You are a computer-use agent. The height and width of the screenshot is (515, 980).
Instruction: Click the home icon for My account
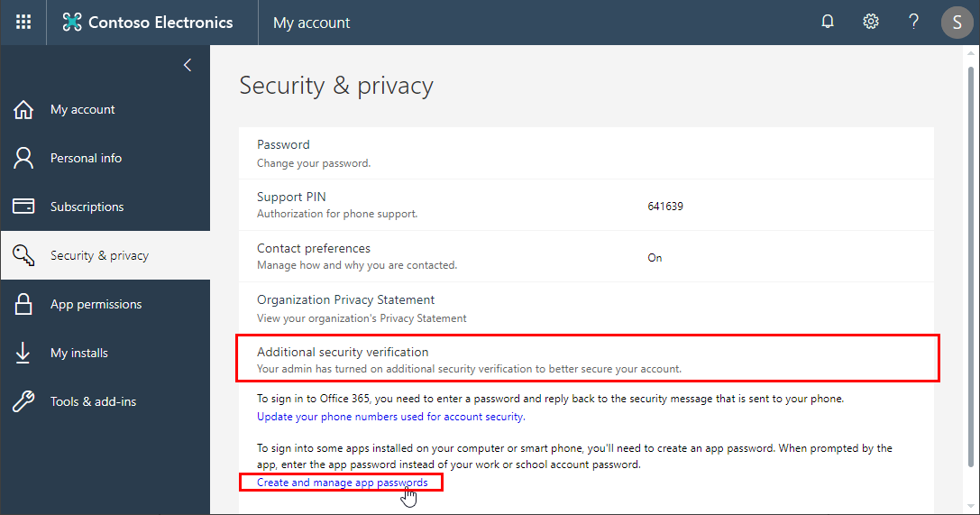click(23, 110)
